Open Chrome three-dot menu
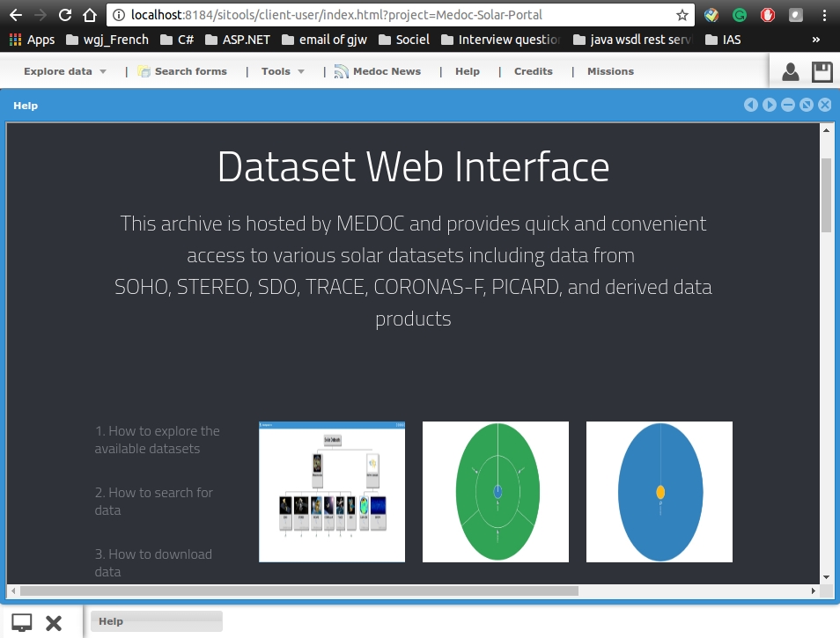The width and height of the screenshot is (840, 638). click(824, 15)
